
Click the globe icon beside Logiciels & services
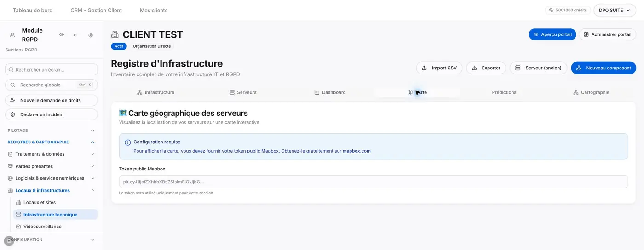point(11,178)
